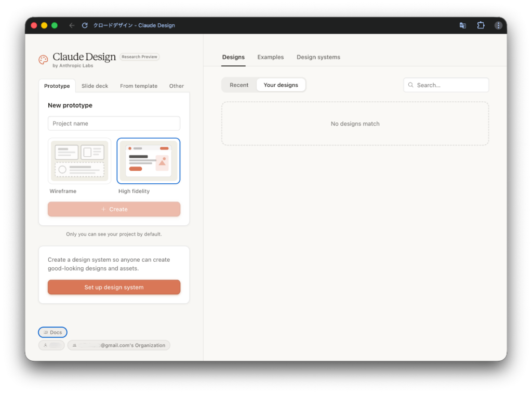Click the Research Preview badge

coord(139,57)
